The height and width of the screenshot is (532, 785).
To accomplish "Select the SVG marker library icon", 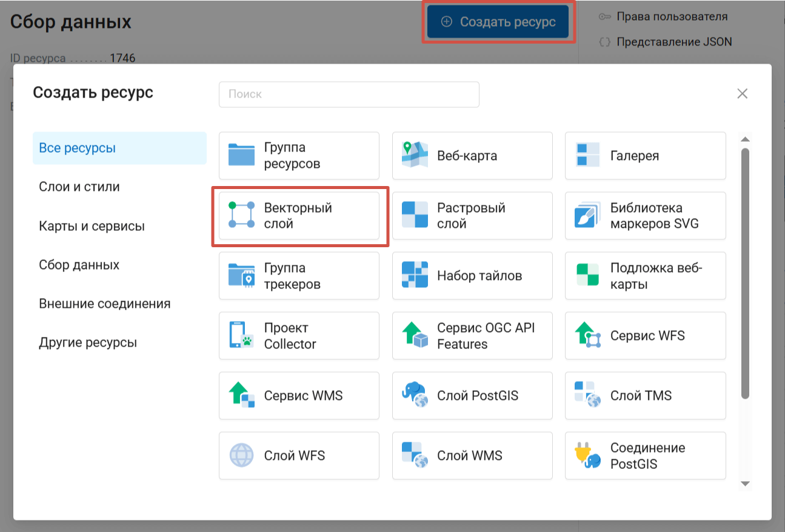I will click(x=587, y=216).
